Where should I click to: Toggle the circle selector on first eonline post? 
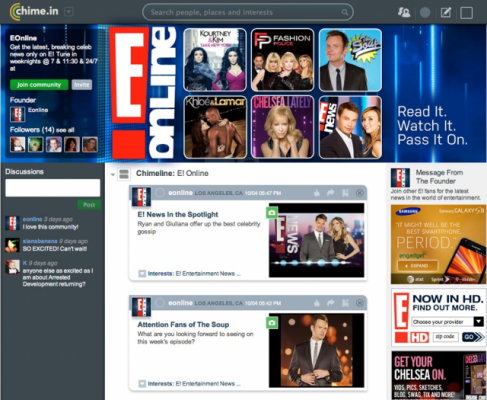coord(160,193)
